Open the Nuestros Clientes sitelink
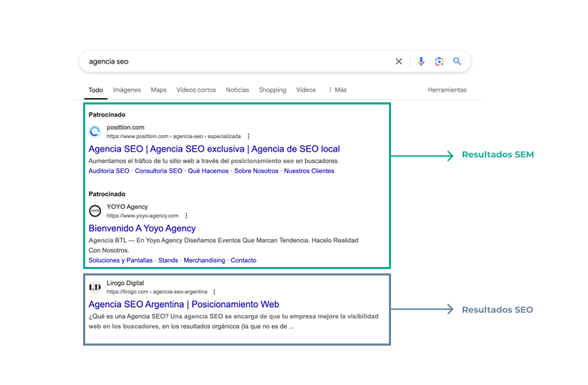Image resolution: width=588 pixels, height=385 pixels. [x=309, y=171]
